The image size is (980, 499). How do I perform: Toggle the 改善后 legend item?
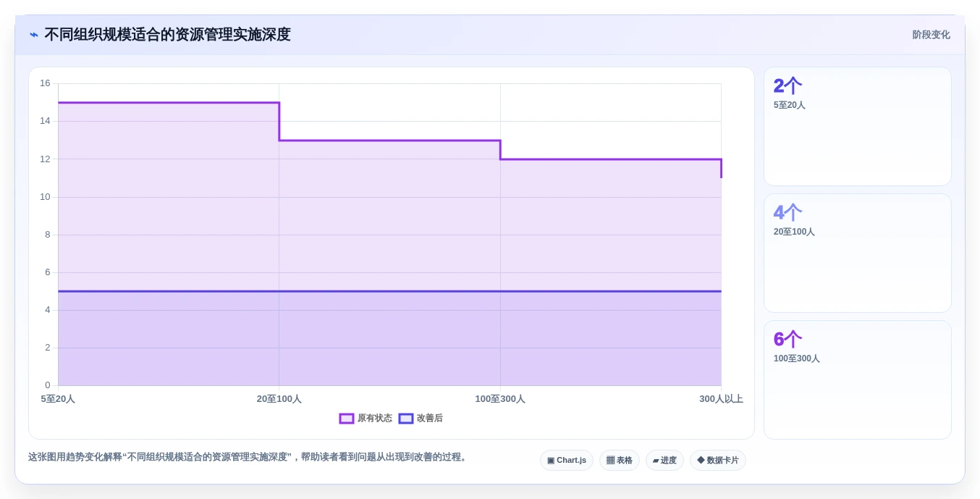tap(421, 419)
